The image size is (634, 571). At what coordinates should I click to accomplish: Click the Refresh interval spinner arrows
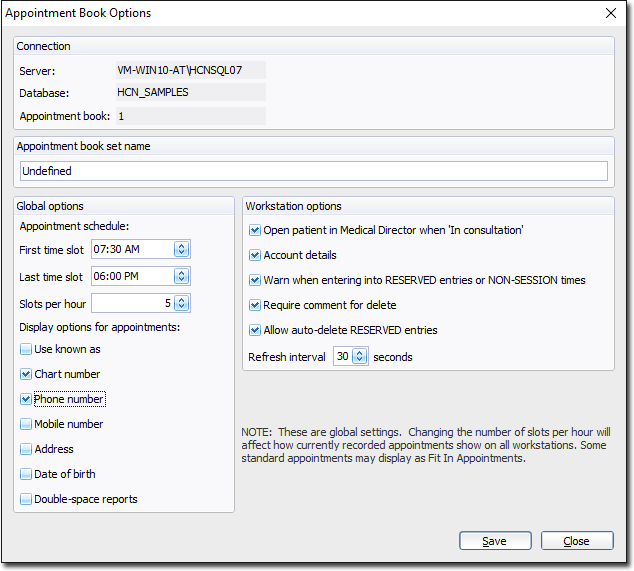pos(360,356)
